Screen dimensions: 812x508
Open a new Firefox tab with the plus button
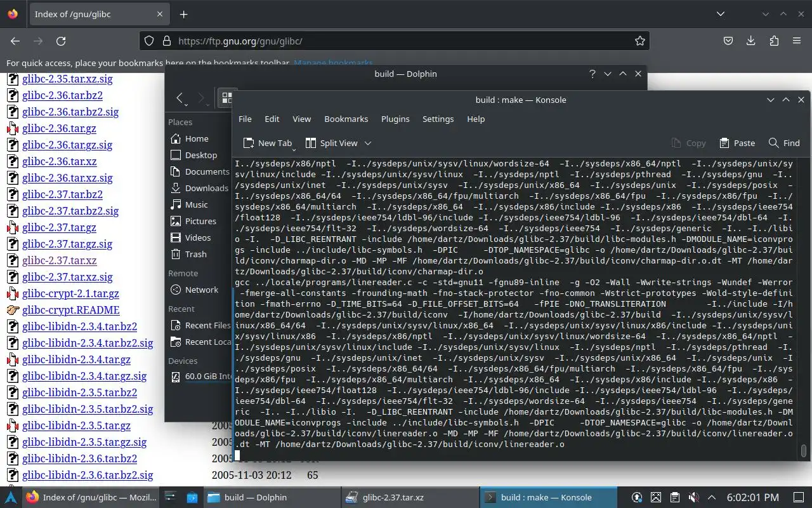(183, 14)
